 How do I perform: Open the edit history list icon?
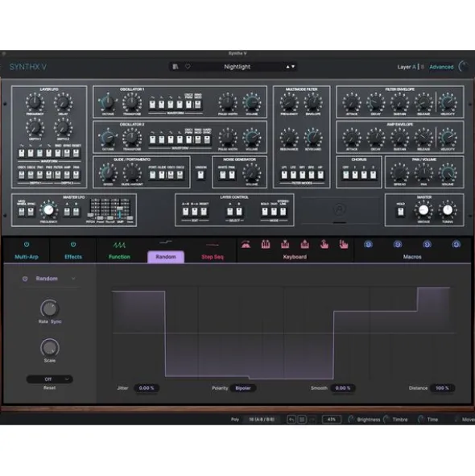[302, 420]
